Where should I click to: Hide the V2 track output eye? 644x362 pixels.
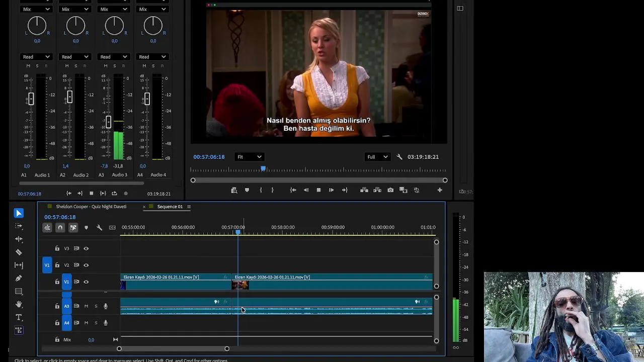[86, 265]
